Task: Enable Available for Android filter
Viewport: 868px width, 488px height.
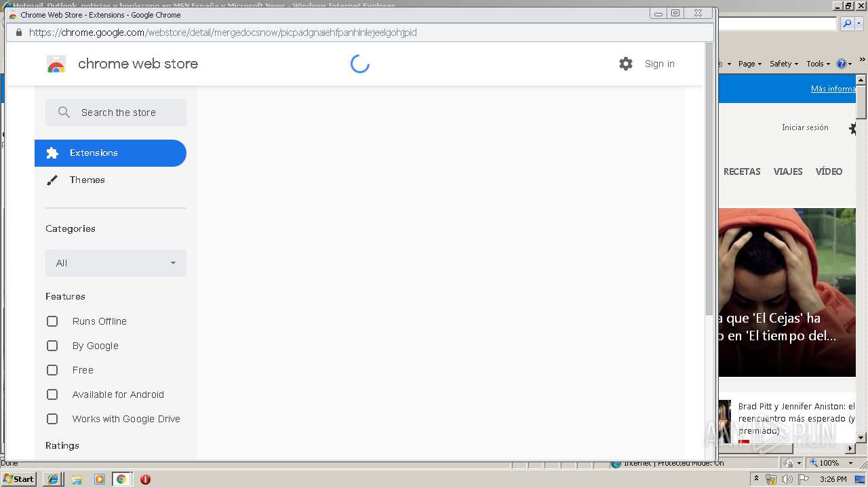Action: (52, 394)
